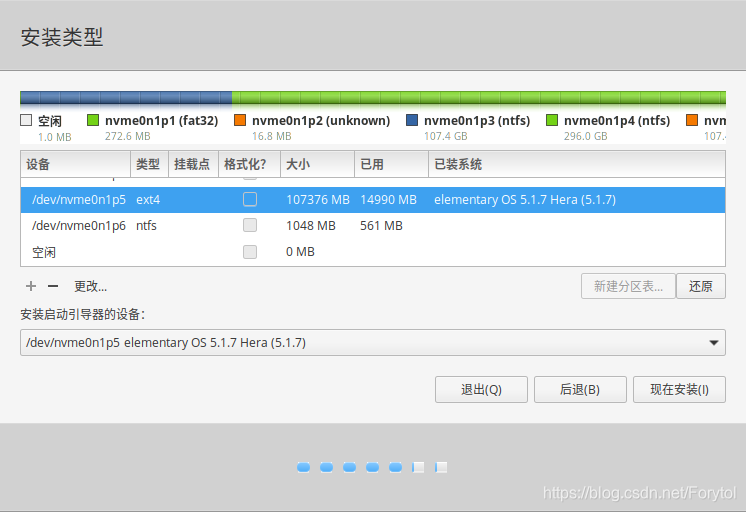Select the 空闲 free space table row
Image resolution: width=746 pixels, height=512 pixels.
(373, 252)
